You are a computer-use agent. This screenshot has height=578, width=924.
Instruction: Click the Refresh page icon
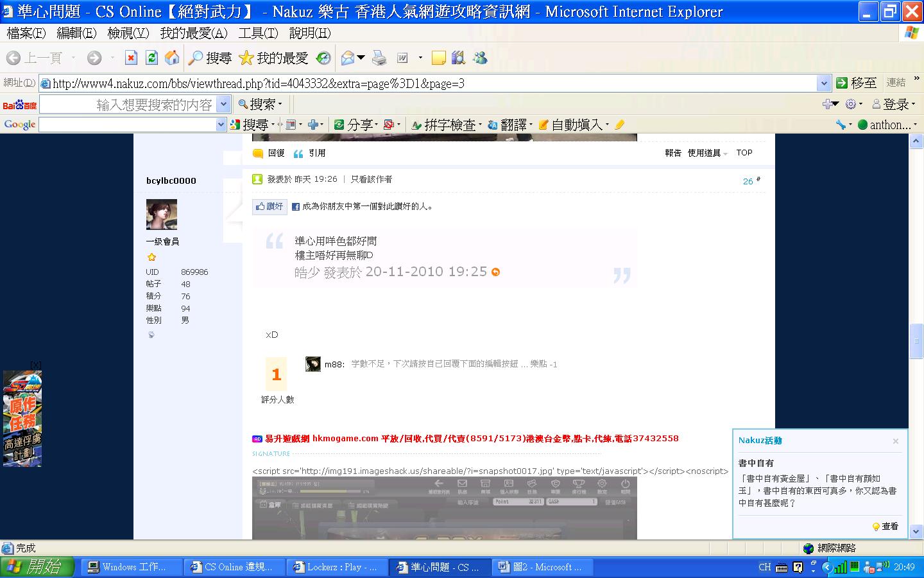(151, 58)
